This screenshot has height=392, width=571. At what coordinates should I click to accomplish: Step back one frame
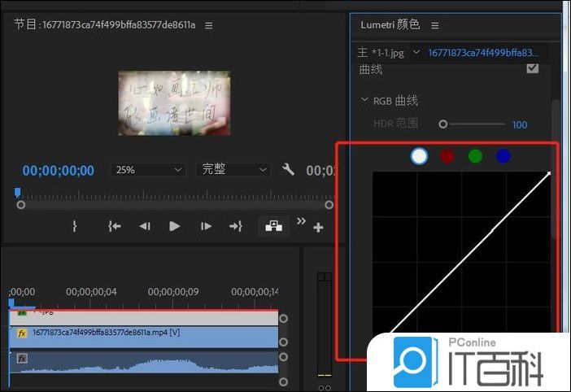pos(145,227)
